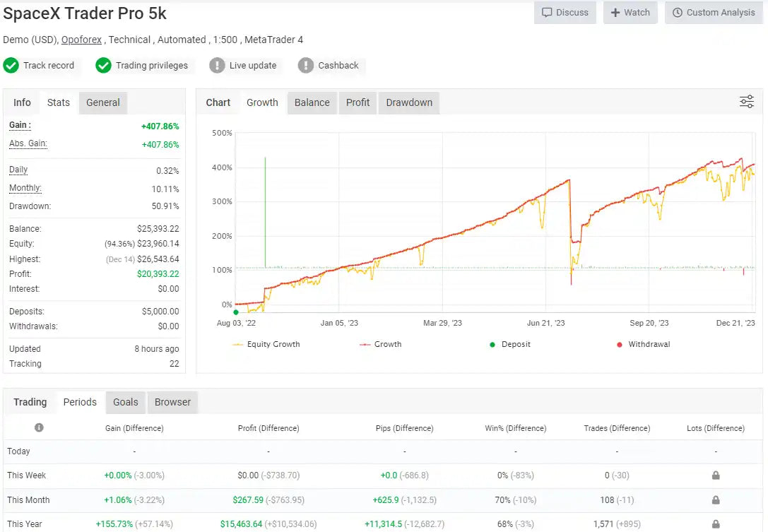
Task: Click the Live update warning icon
Action: [217, 66]
